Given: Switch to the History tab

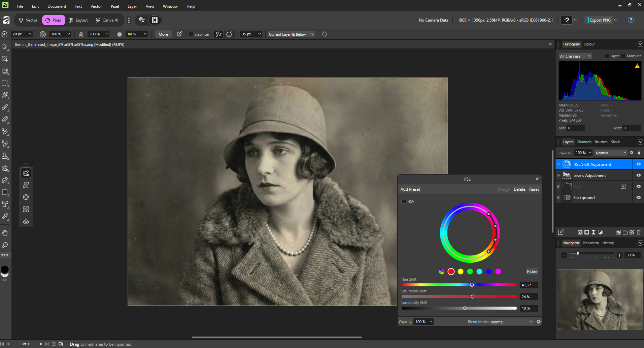Looking at the screenshot, I should (x=608, y=243).
